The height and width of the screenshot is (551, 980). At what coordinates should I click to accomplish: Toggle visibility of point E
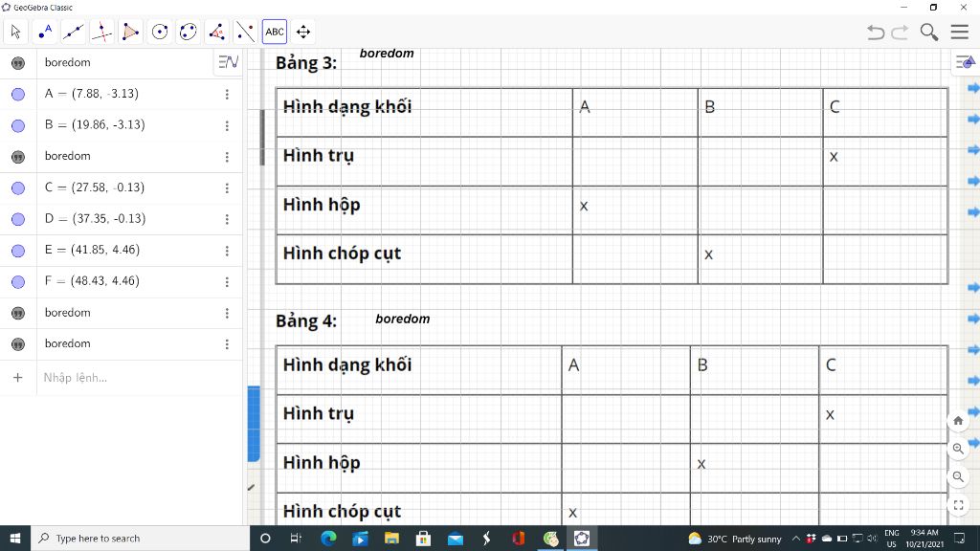[x=18, y=251]
